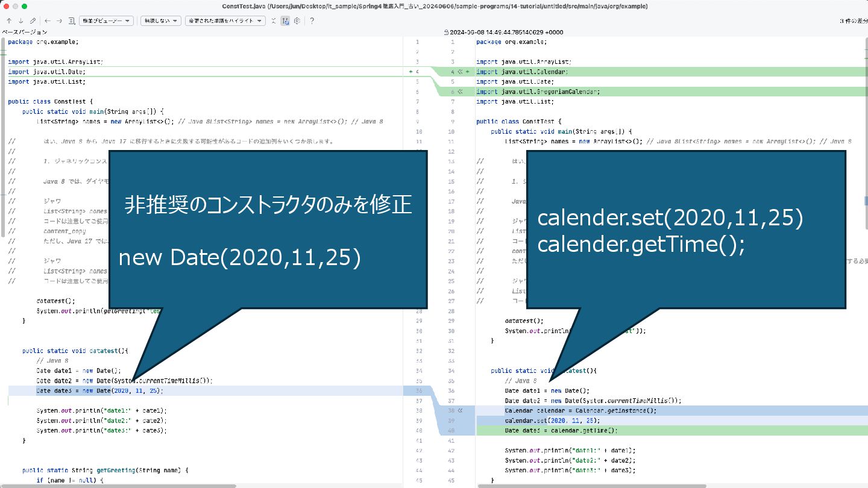The height and width of the screenshot is (488, 868).
Task: Click right pane 'calendar.set(2020, 11, 25);' line
Action: 552,421
